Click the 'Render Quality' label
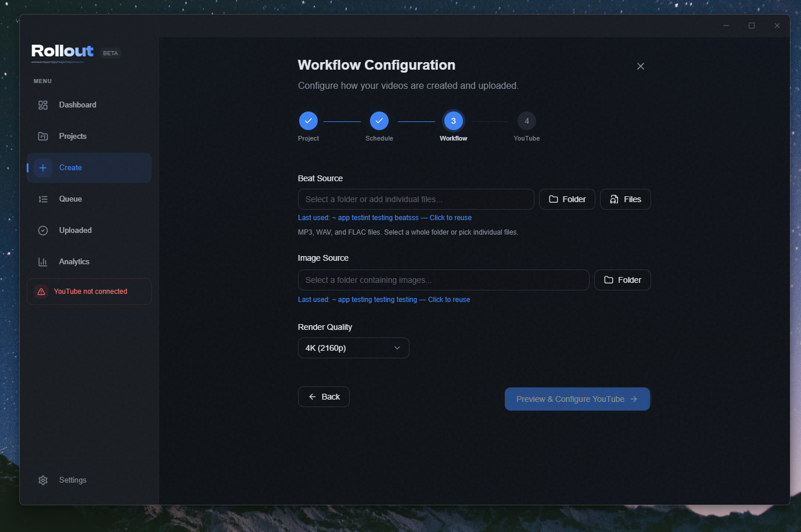The image size is (801, 532). coord(325,327)
